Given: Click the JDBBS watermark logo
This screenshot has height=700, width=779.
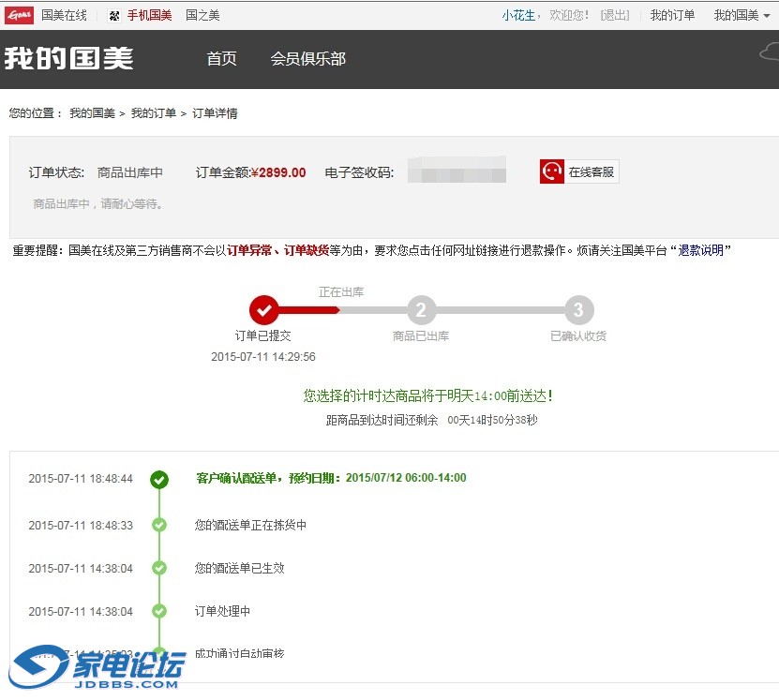Looking at the screenshot, I should (54, 666).
